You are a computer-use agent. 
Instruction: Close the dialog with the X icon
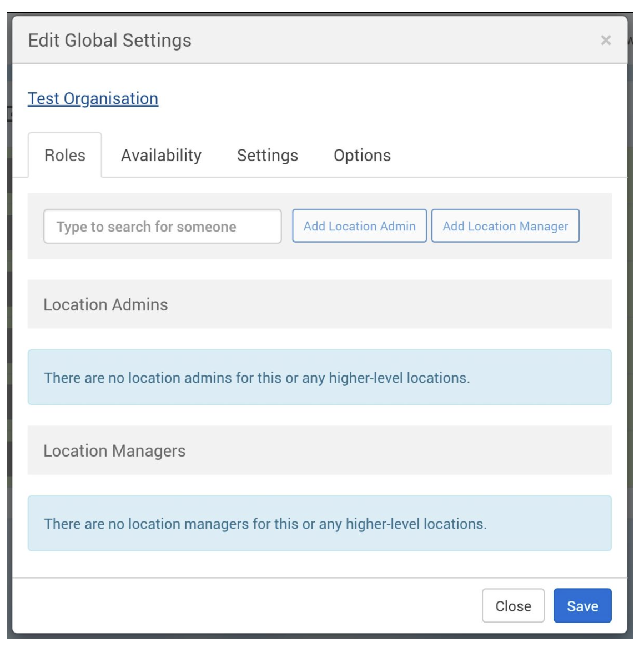[x=606, y=40]
